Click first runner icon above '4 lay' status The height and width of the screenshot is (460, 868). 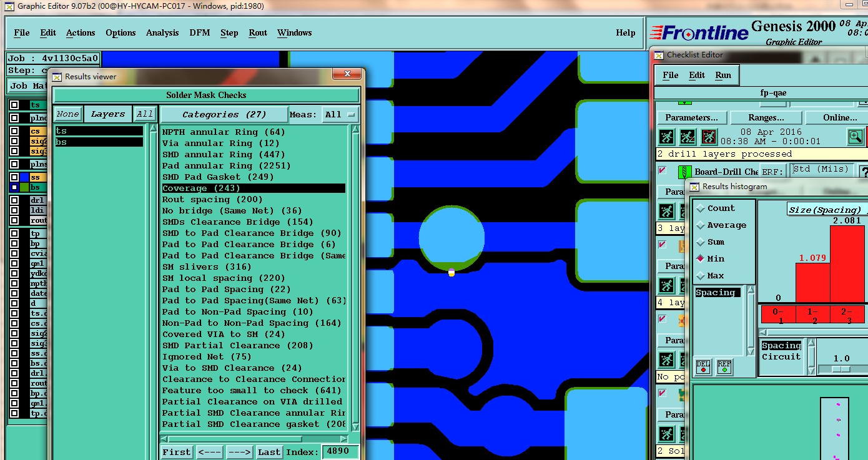[666, 285]
